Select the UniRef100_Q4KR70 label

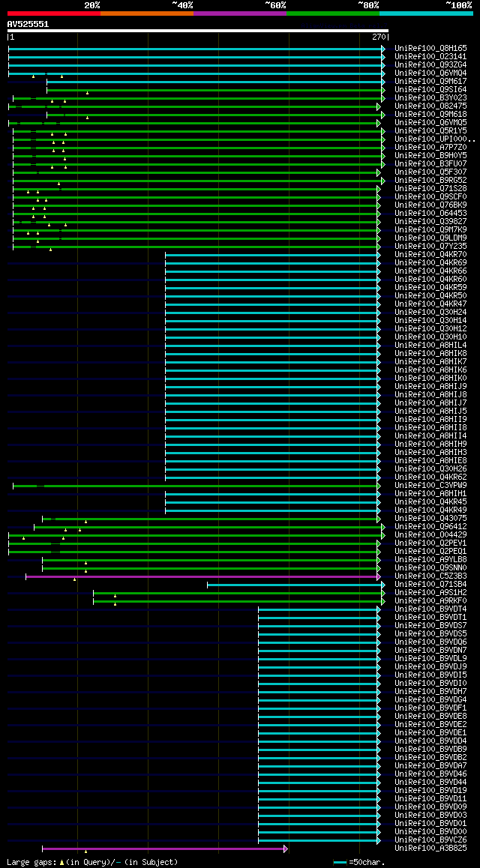click(x=430, y=255)
